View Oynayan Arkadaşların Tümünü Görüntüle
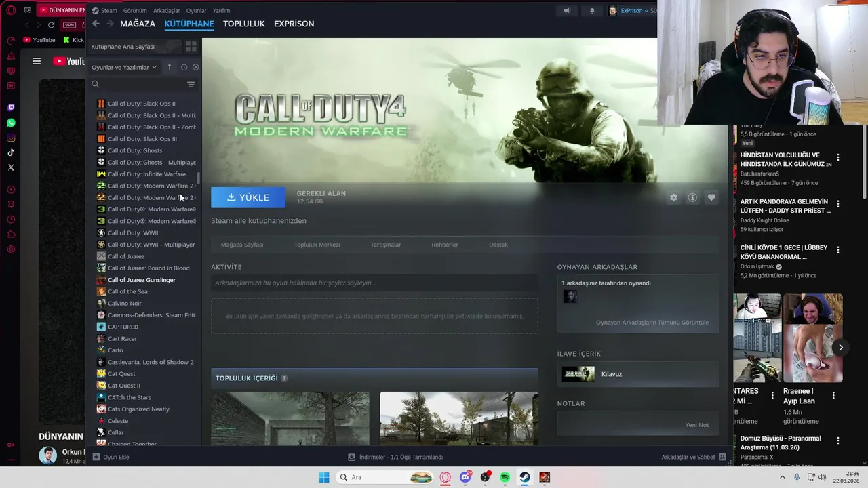 pos(652,323)
